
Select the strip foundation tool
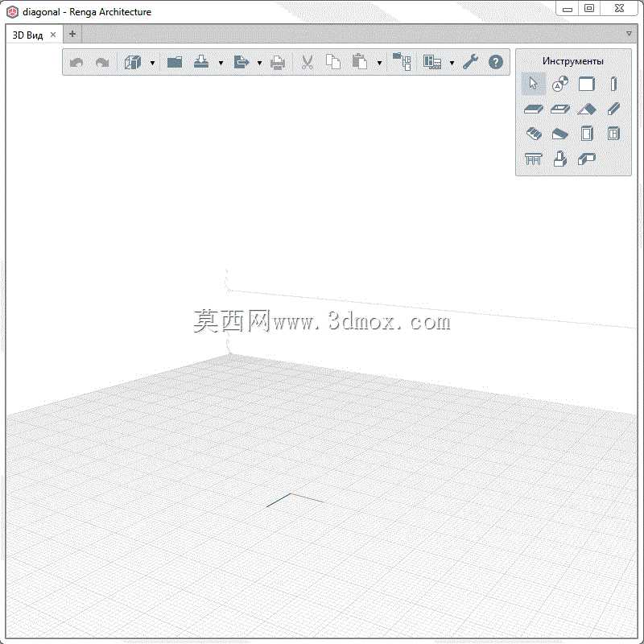[x=587, y=159]
